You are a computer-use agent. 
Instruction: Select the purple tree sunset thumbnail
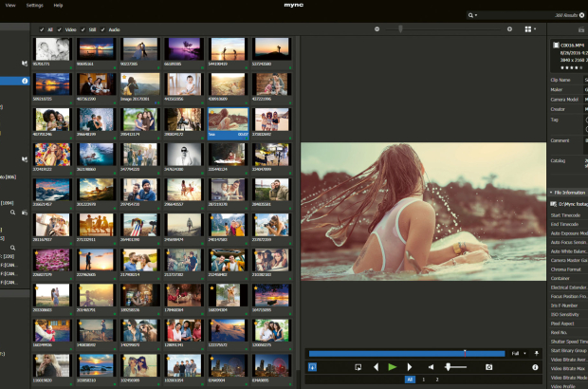pyautogui.click(x=184, y=49)
